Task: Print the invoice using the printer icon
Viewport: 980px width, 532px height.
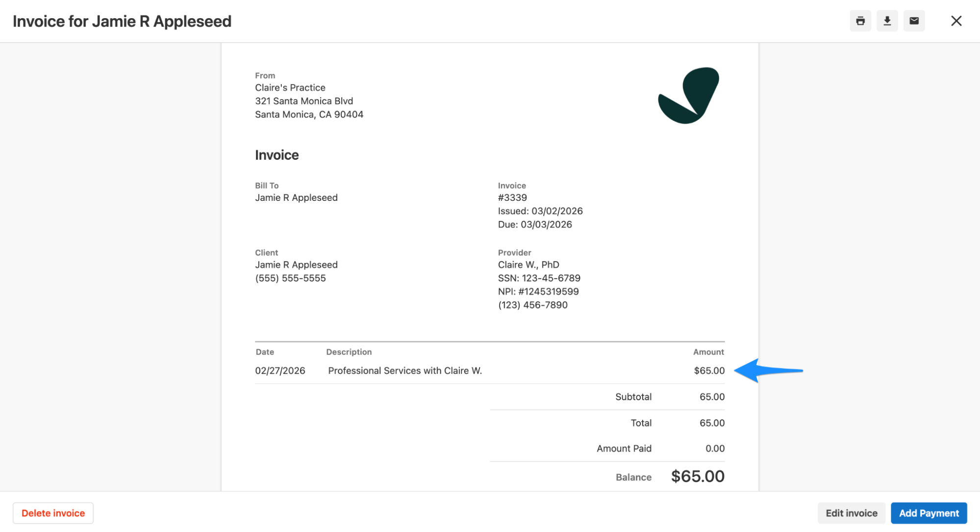Action: 860,21
